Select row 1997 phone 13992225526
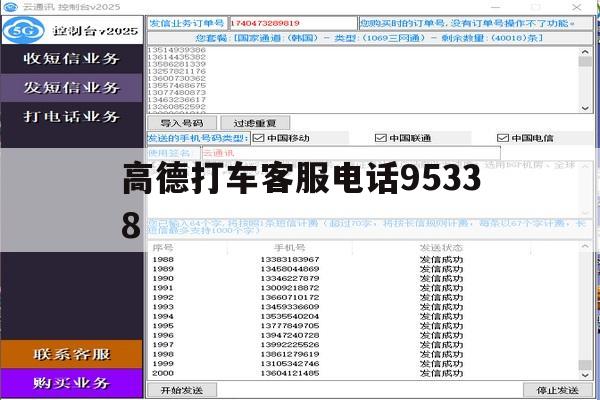The width and height of the screenshot is (600, 400). click(290, 344)
